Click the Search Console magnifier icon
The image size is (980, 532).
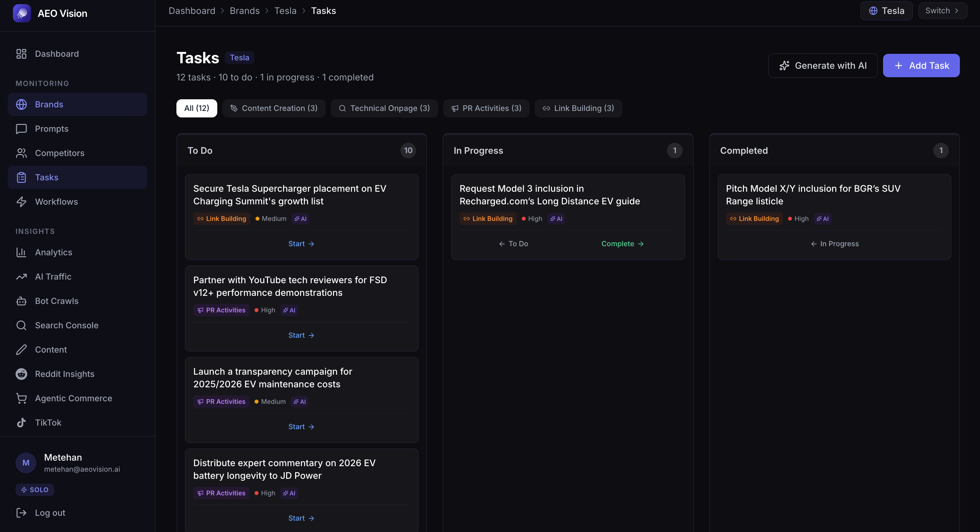[21, 325]
